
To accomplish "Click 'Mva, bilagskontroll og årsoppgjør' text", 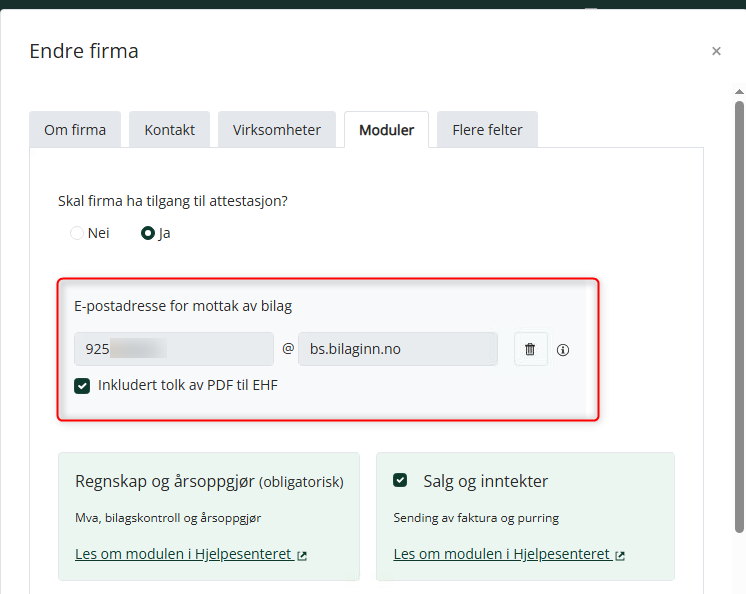I will 168,518.
